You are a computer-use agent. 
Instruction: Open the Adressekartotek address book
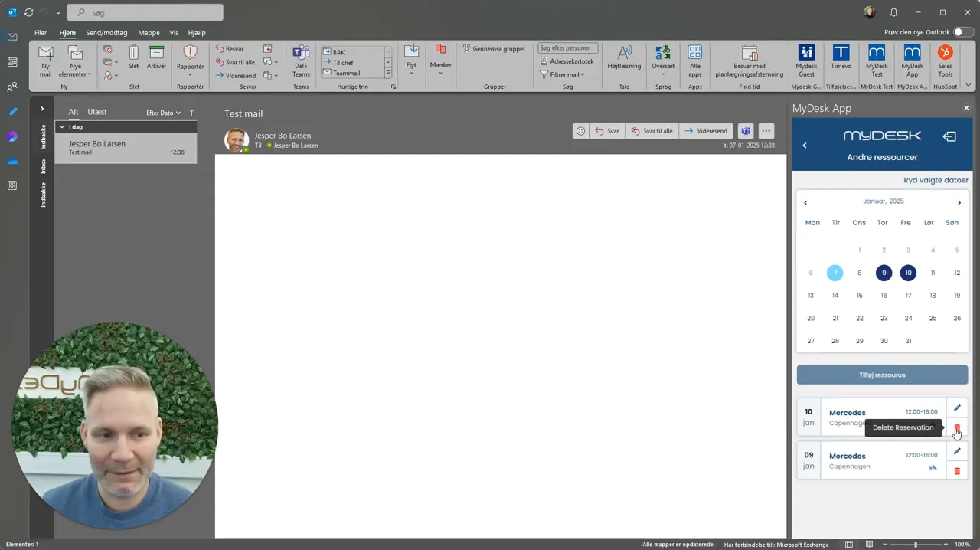tap(567, 61)
